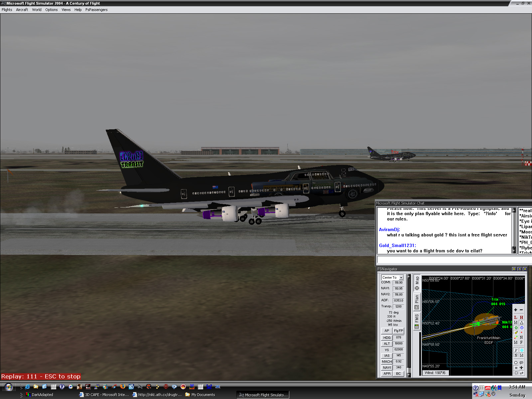Click the red H high airways icon
The image size is (532, 399).
coord(521,318)
